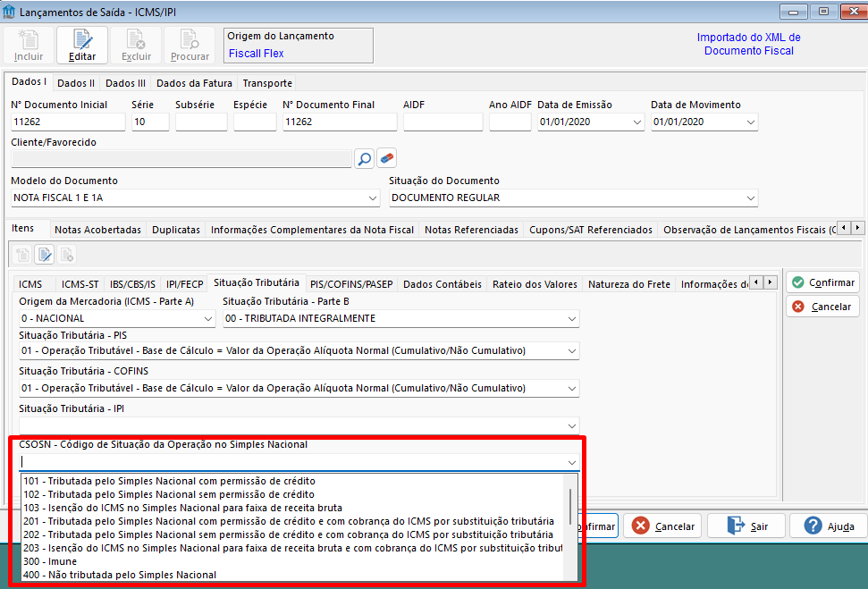Image resolution: width=868 pixels, height=589 pixels.
Task: Open Informações Complementares da Nota Fiscal tab
Action: [x=312, y=230]
